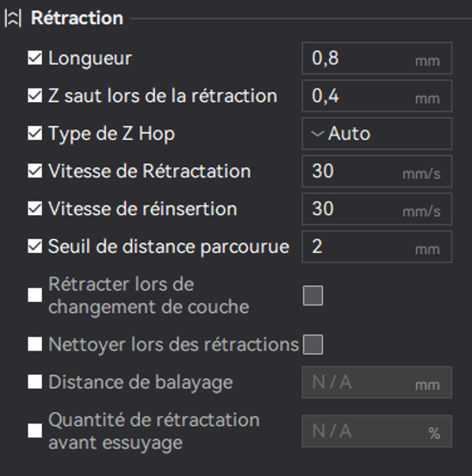
Task: Uncheck Vitesse de réinsertion checkbox
Action: click(x=35, y=208)
